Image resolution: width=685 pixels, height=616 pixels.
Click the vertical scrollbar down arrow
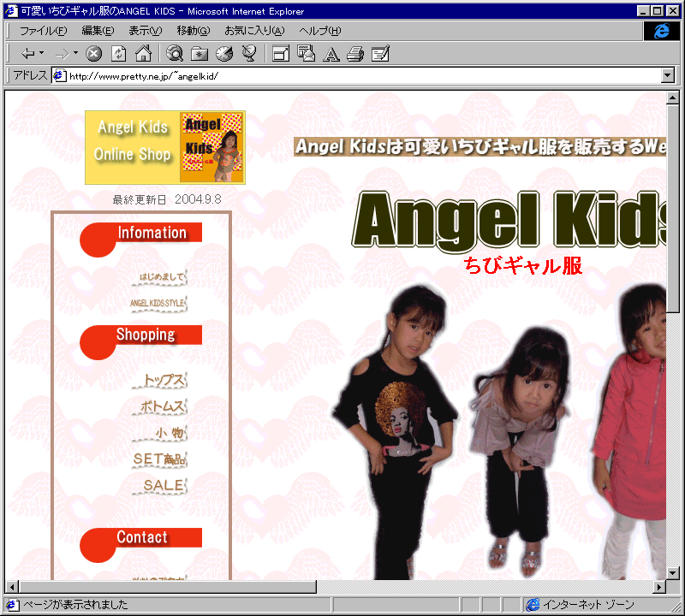point(673,573)
